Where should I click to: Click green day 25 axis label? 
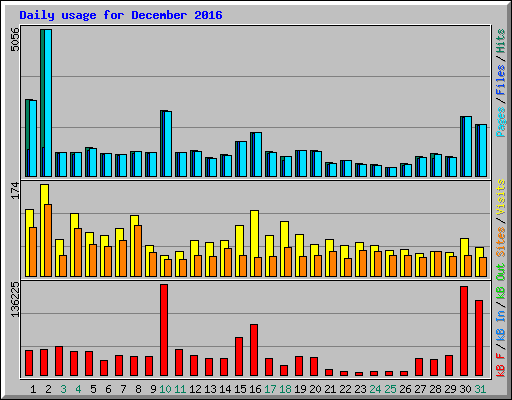390,389
